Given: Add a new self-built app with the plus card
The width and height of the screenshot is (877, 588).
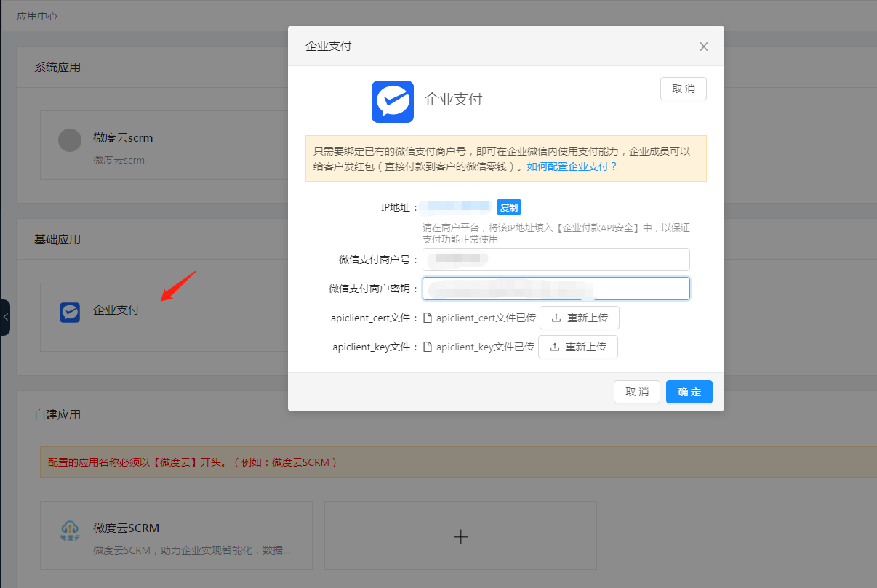Looking at the screenshot, I should tap(460, 535).
